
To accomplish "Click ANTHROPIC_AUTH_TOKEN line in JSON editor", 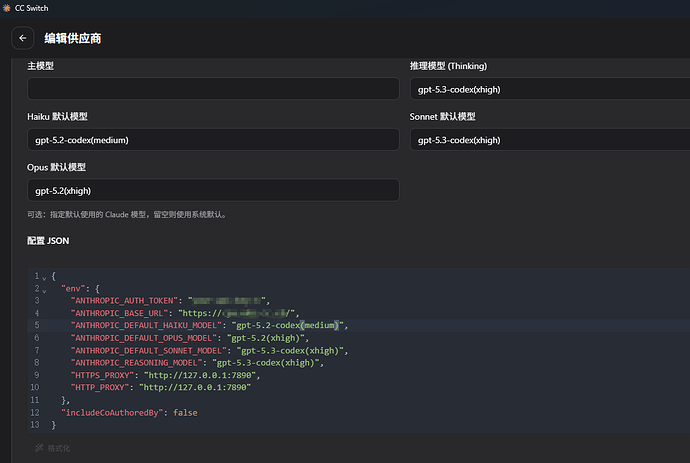I will [170, 301].
